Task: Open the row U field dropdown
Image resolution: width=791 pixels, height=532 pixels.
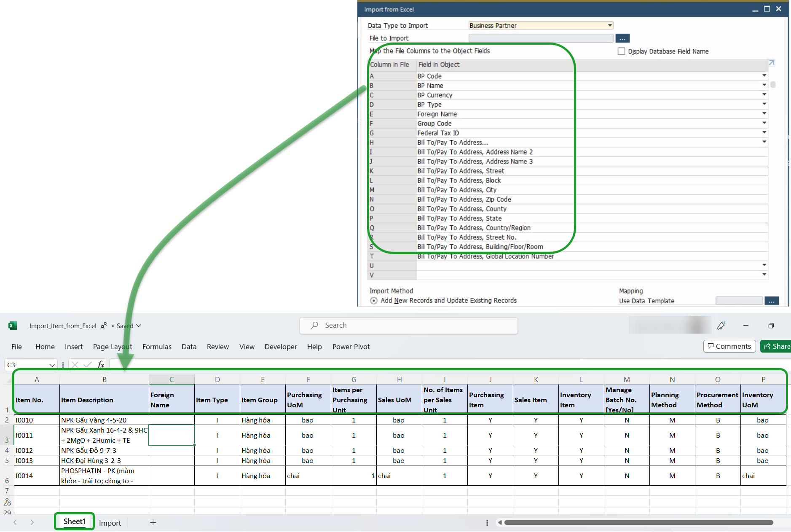Action: click(764, 265)
